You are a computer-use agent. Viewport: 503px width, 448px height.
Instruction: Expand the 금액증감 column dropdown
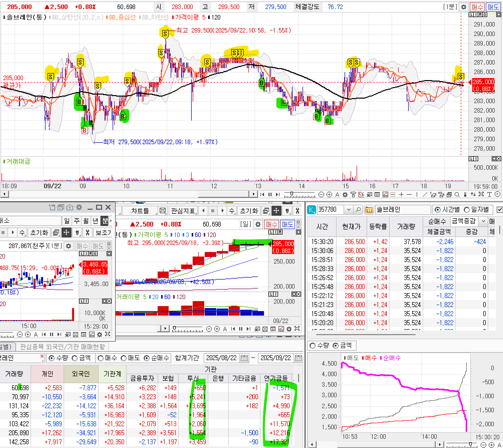pyautogui.click(x=483, y=221)
